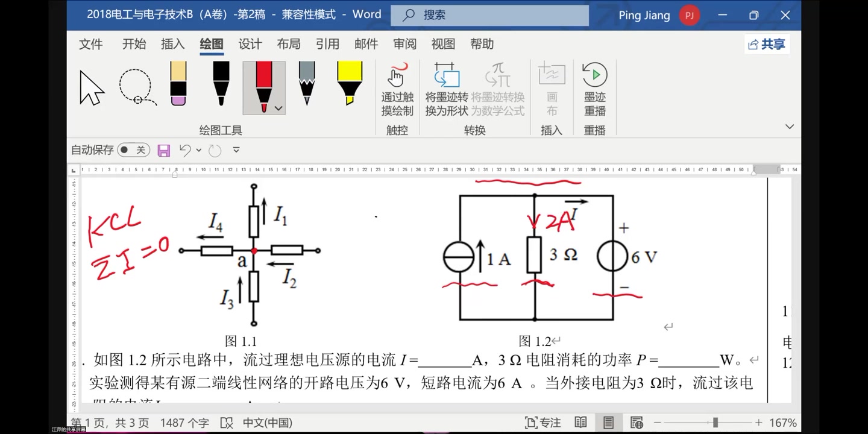
Task: Click the language 中文(中国) indicator
Action: point(268,423)
